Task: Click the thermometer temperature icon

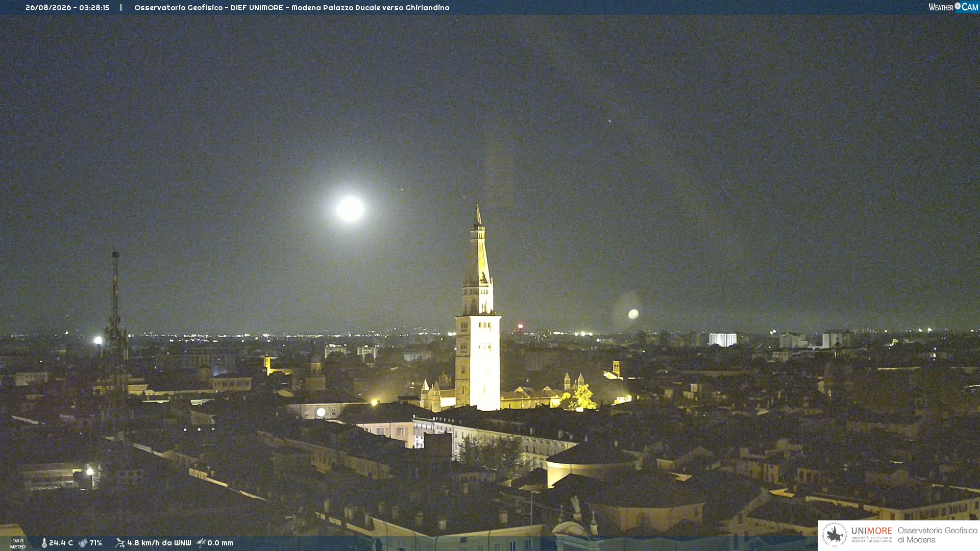Action: [x=44, y=543]
